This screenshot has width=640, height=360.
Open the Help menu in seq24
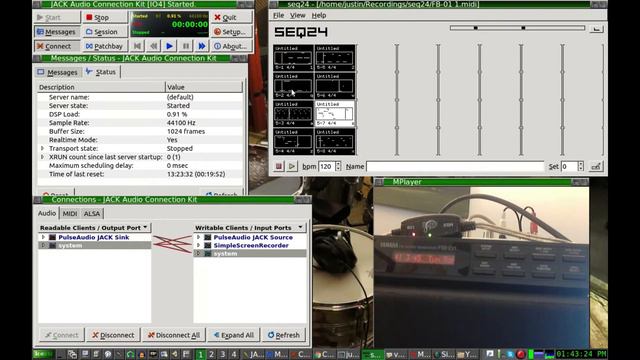[319, 15]
